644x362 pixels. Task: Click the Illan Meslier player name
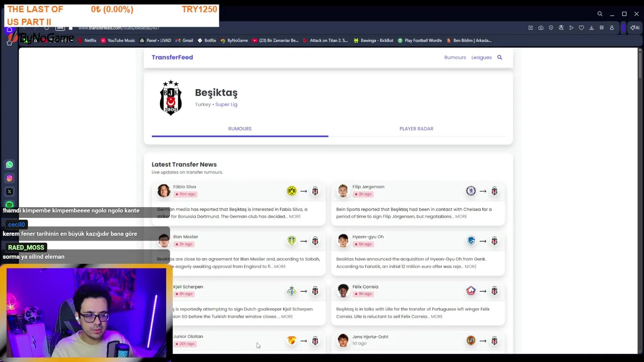pyautogui.click(x=186, y=237)
